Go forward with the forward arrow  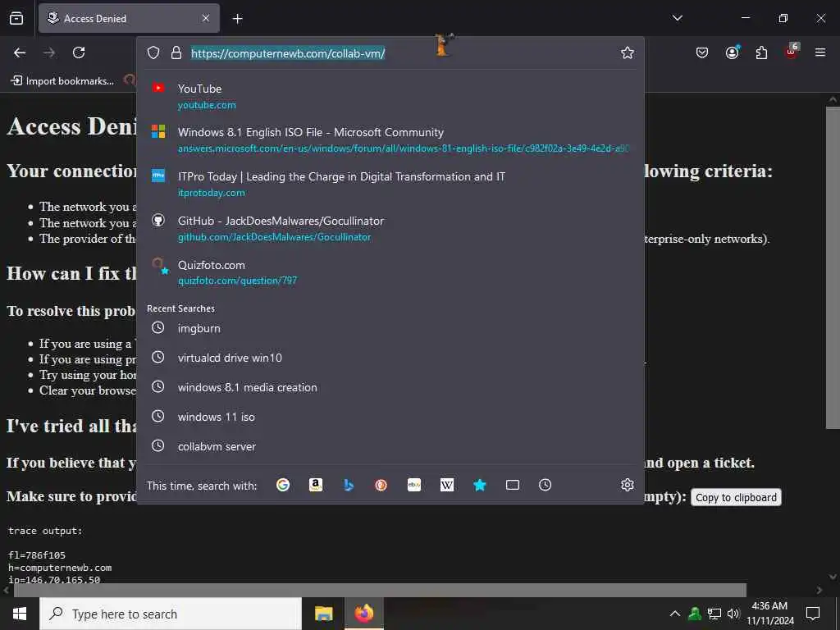49,52
